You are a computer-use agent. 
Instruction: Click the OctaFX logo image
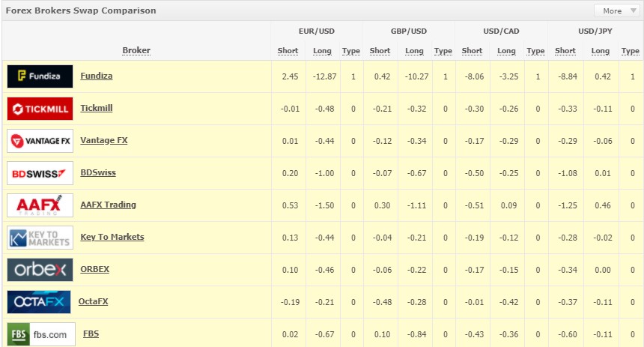click(x=39, y=302)
